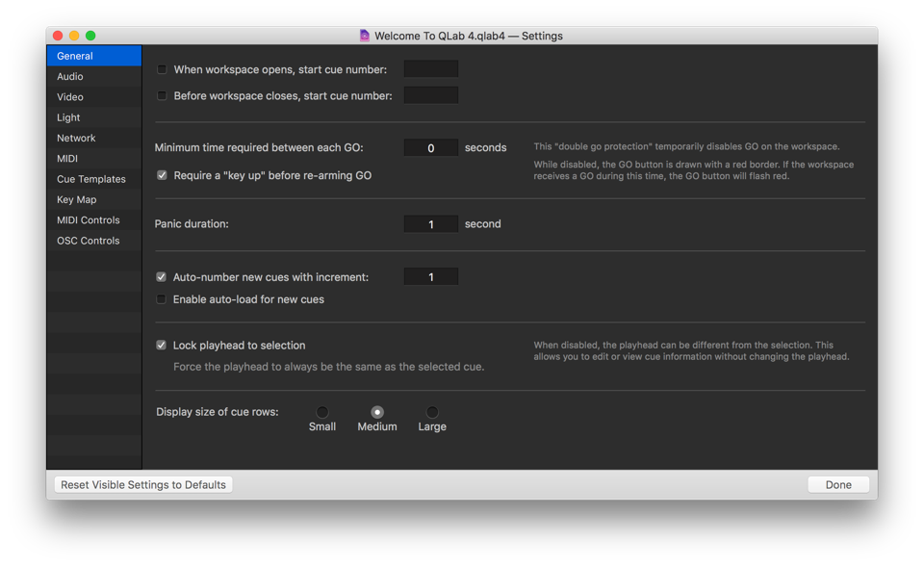
Task: Toggle 'Before workspace closes' start cue checkbox
Action: click(162, 96)
